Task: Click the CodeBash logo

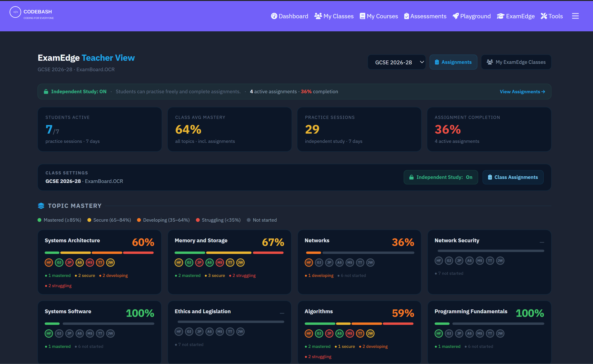Action: click(15, 12)
